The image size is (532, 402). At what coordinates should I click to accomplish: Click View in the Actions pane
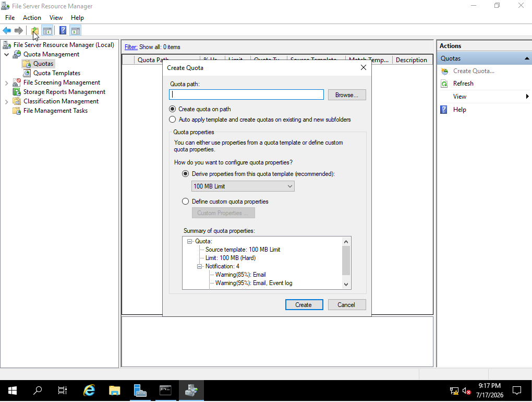point(460,97)
